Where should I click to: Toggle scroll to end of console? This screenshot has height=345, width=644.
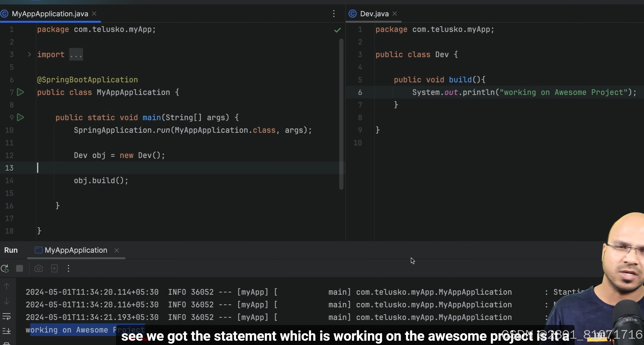click(7, 331)
